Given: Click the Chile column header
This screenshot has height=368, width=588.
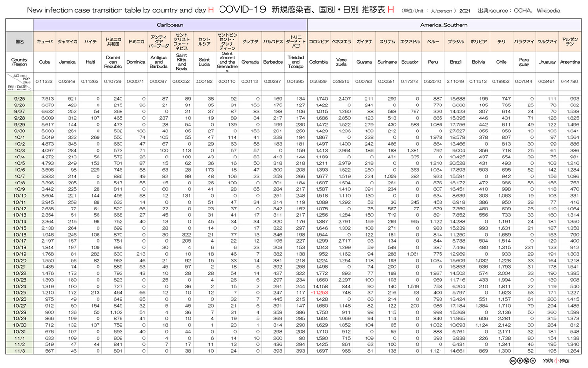Looking at the screenshot, I should point(501,62).
